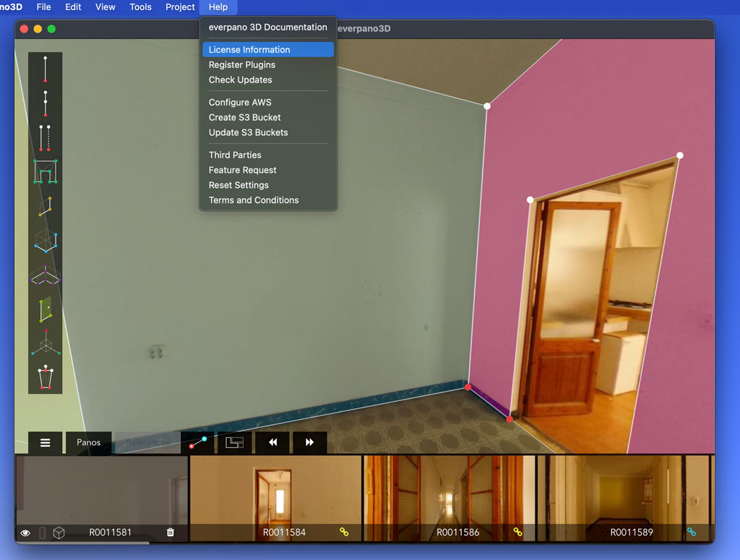740x560 pixels.
Task: Delete the R0011581 panorama with trash icon
Action: 171,533
